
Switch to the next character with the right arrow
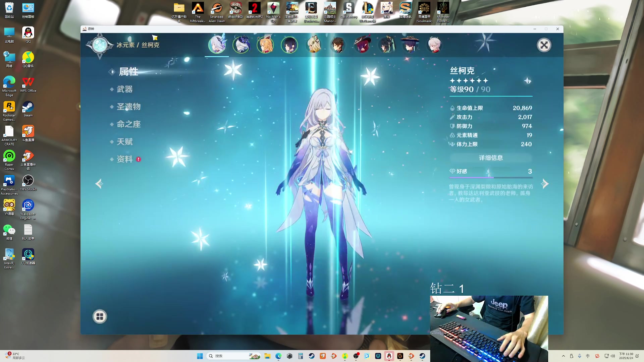[545, 184]
